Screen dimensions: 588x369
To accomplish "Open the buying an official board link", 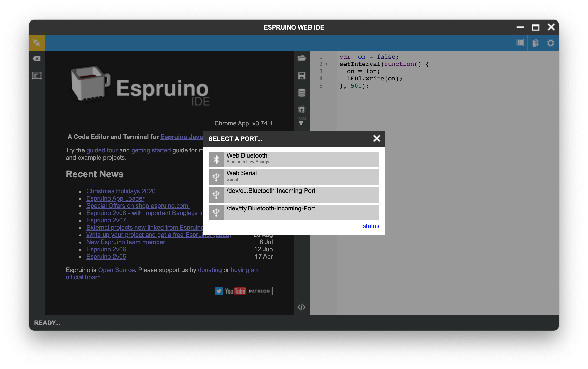I will (x=244, y=270).
